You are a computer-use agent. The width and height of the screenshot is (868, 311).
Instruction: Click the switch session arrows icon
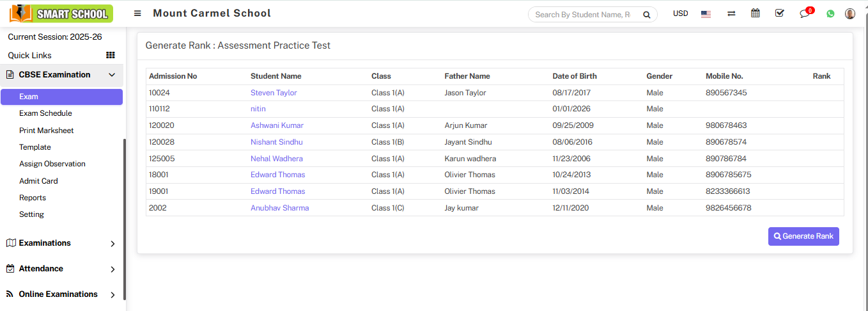tap(731, 13)
